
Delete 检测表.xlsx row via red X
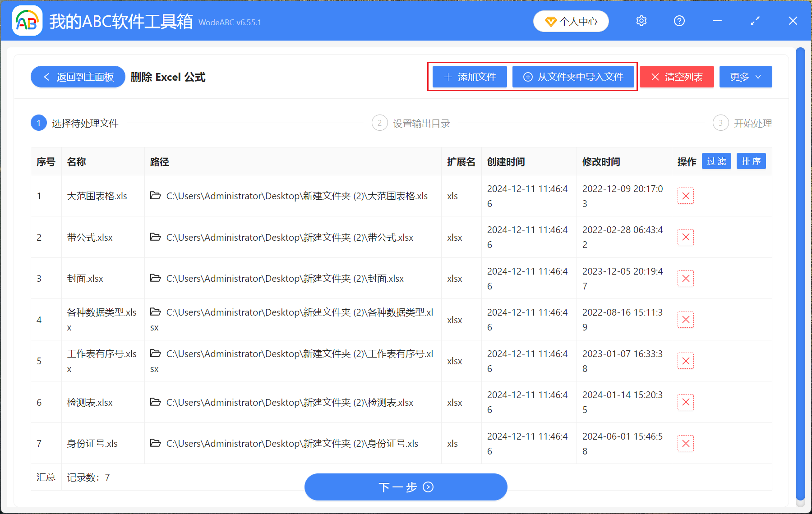click(x=685, y=402)
